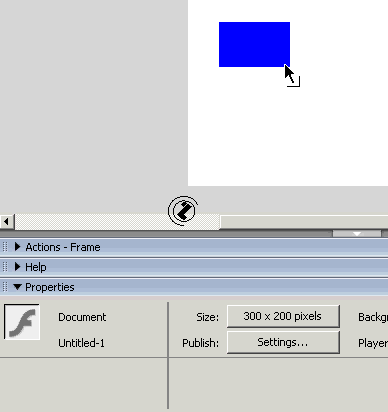The image size is (388, 412).
Task: Click the Size: label
Action: [x=207, y=317]
